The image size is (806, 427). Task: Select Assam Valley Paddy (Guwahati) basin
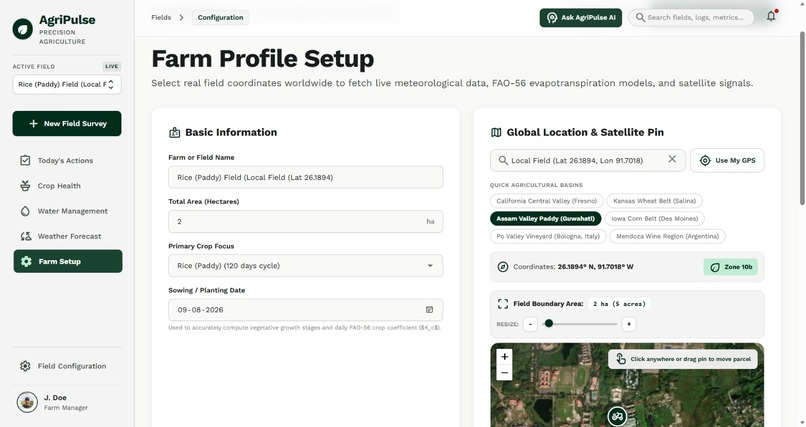tap(545, 218)
